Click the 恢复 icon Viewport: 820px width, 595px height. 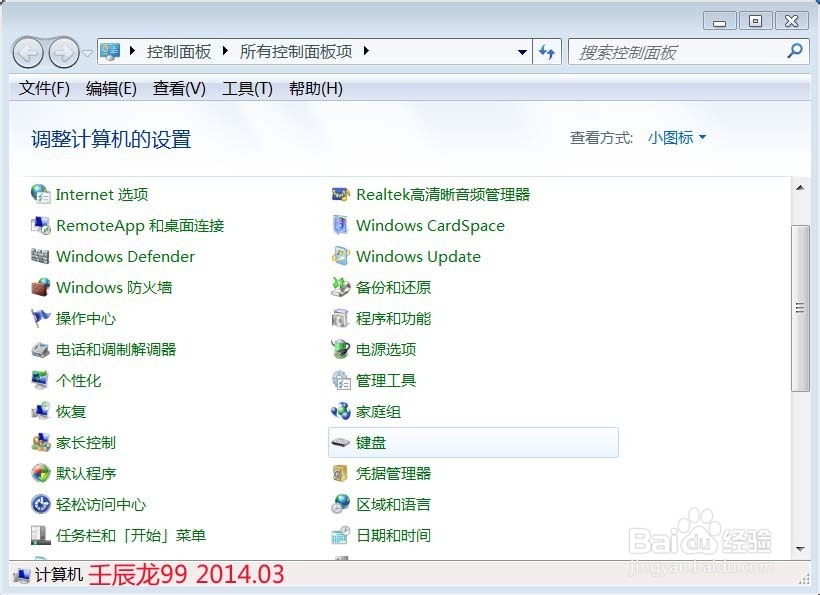40,411
